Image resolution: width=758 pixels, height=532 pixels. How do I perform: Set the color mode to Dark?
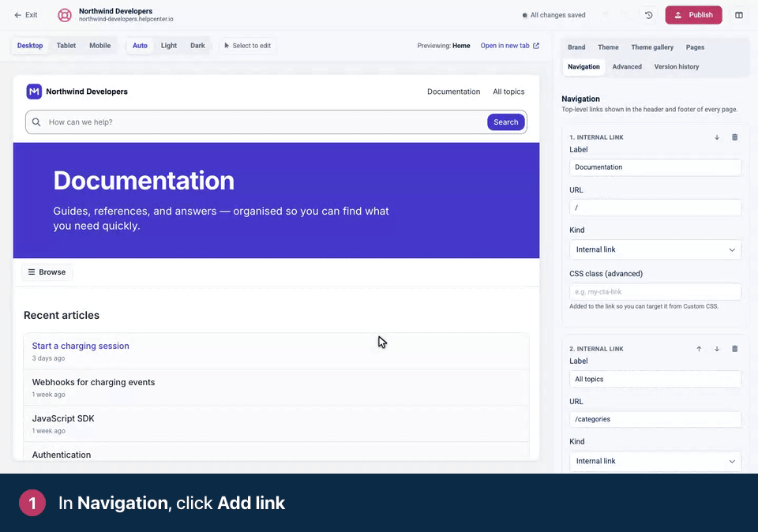(x=197, y=46)
